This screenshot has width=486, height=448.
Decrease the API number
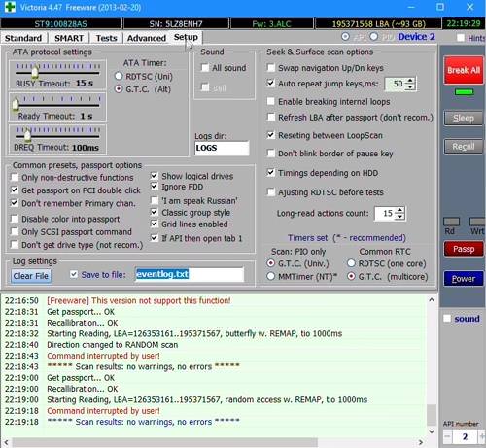tap(447, 436)
